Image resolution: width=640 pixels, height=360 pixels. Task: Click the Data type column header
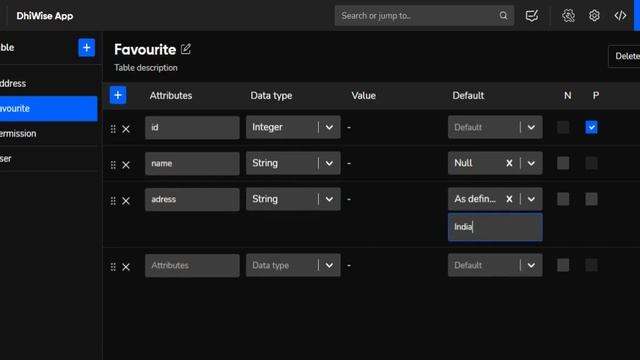[271, 96]
